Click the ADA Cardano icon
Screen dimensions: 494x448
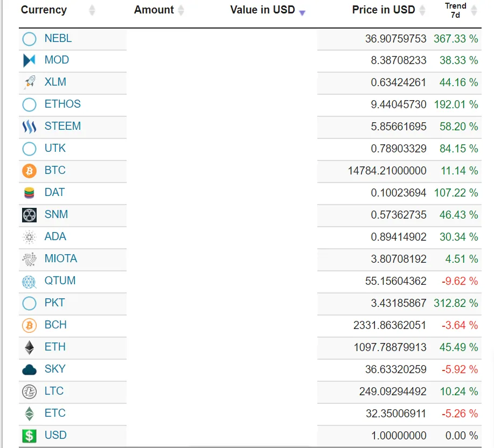pos(29,237)
